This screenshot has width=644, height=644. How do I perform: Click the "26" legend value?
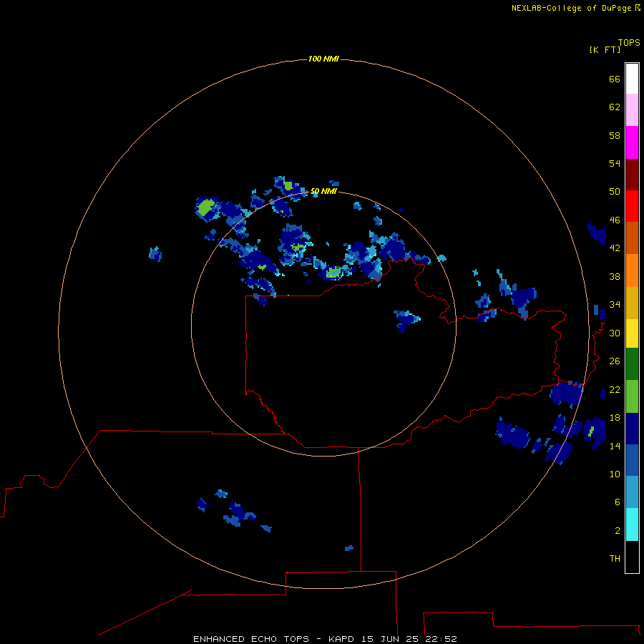point(615,361)
